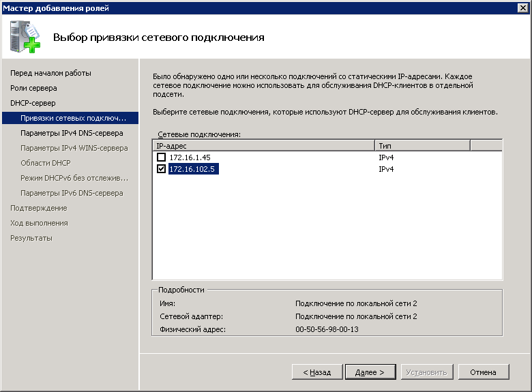Screen dimensions: 532x392
Task: Click IPv4 type in 172.16.102.5 row
Action: (386, 169)
